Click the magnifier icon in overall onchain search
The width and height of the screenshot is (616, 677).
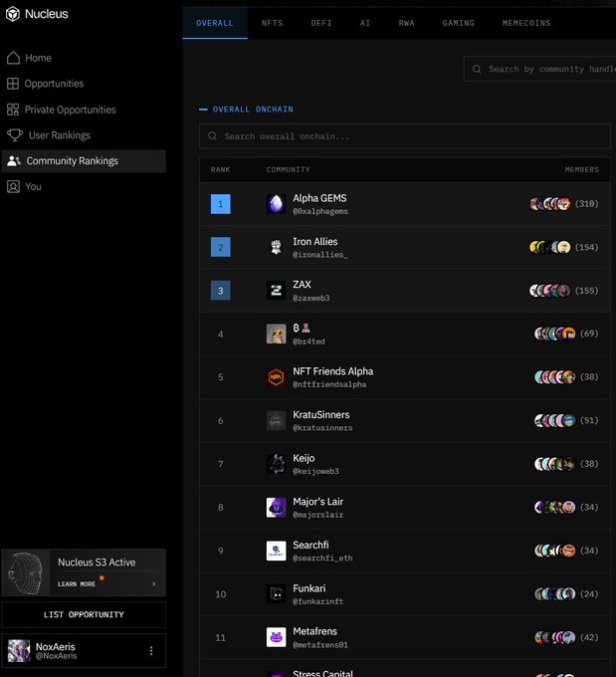212,136
